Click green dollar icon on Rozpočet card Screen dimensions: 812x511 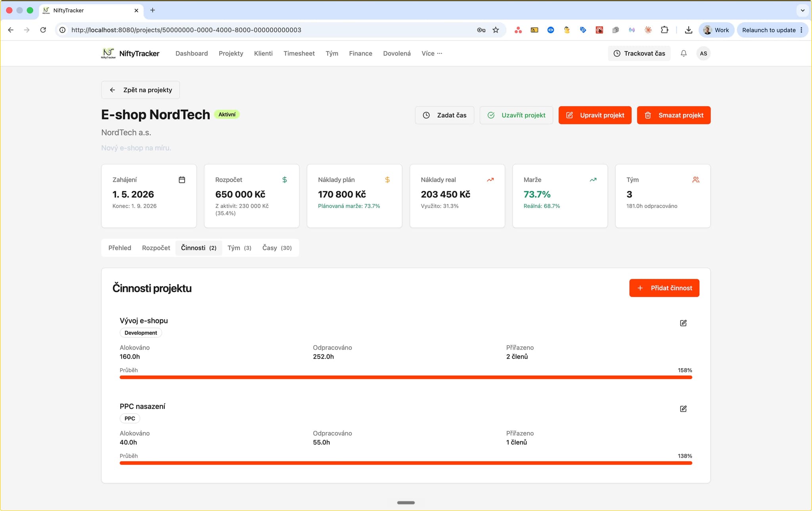(x=285, y=180)
